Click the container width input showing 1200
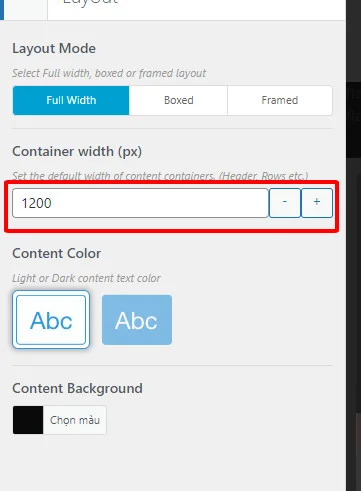Viewport: 361px width, 491px height. tap(140, 203)
